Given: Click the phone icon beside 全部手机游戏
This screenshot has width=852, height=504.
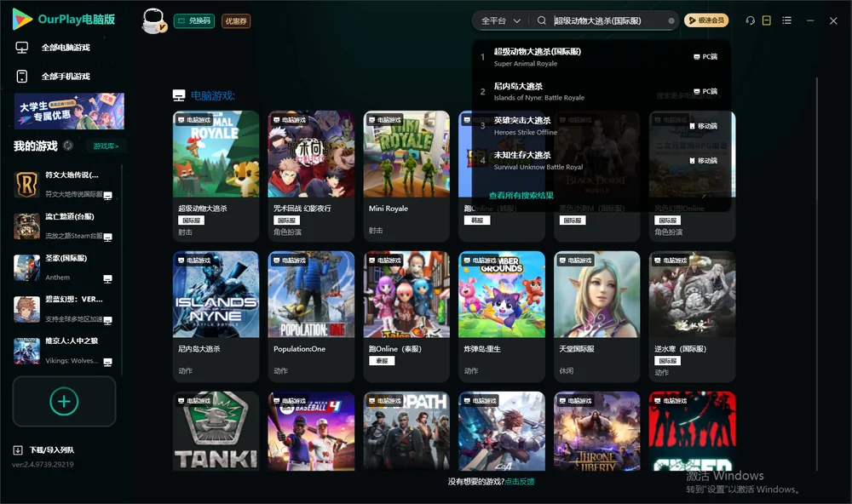Looking at the screenshot, I should coord(22,77).
